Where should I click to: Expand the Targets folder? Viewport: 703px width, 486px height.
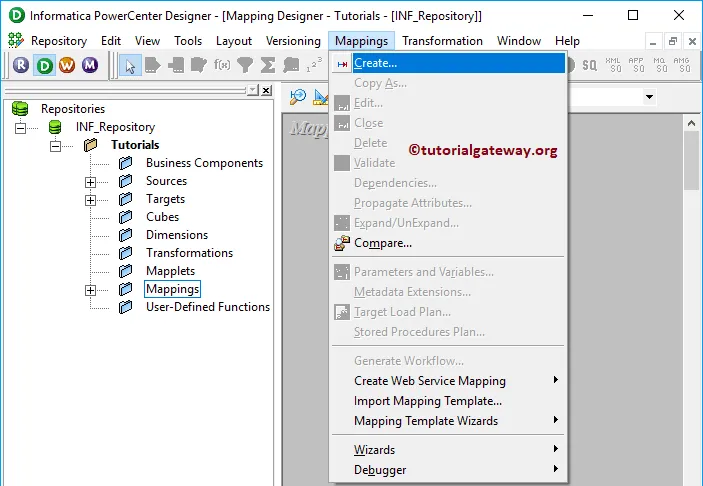90,200
